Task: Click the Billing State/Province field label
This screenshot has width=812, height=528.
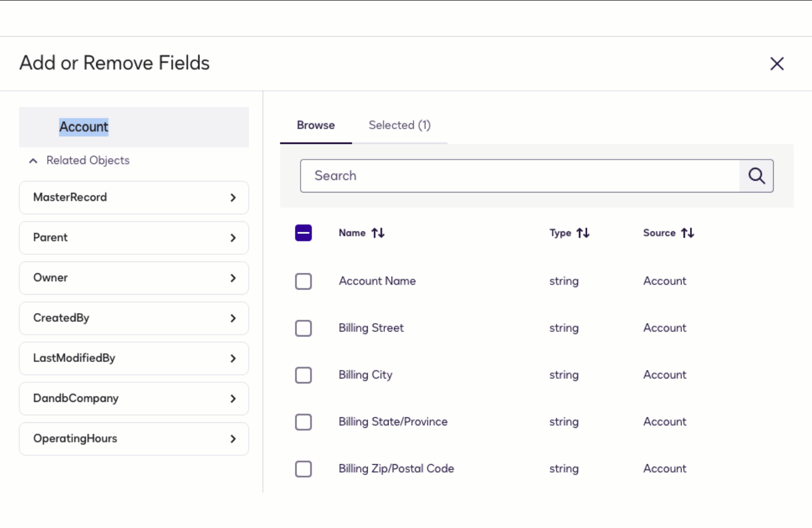Action: pyautogui.click(x=393, y=422)
